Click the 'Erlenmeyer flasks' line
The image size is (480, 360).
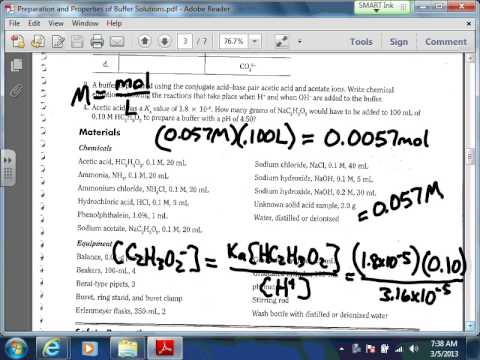[x=120, y=311]
